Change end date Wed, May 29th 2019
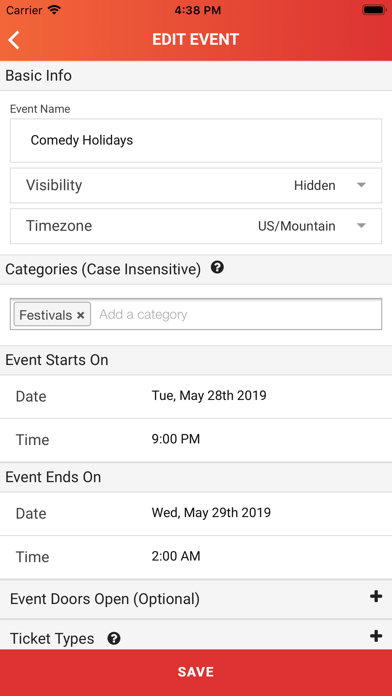This screenshot has height=696, width=392. (x=211, y=513)
